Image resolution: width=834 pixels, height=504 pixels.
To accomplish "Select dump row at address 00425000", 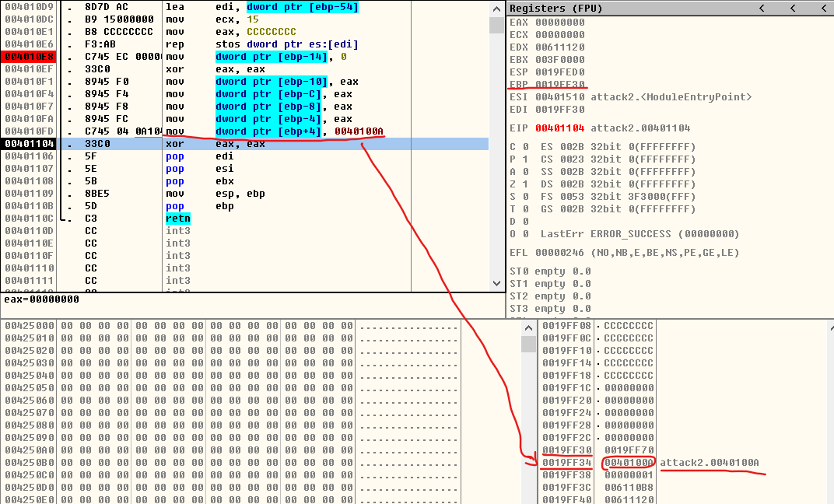I will [x=30, y=326].
